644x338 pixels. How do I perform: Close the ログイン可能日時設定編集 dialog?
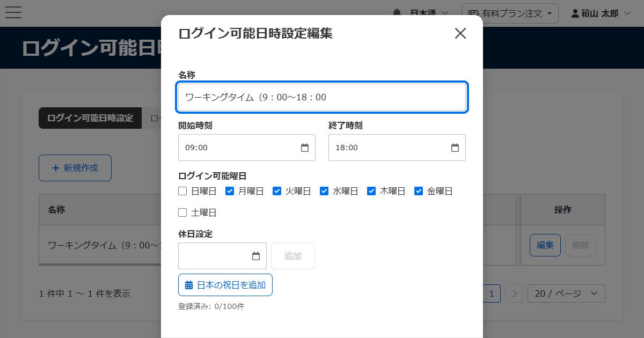(460, 33)
